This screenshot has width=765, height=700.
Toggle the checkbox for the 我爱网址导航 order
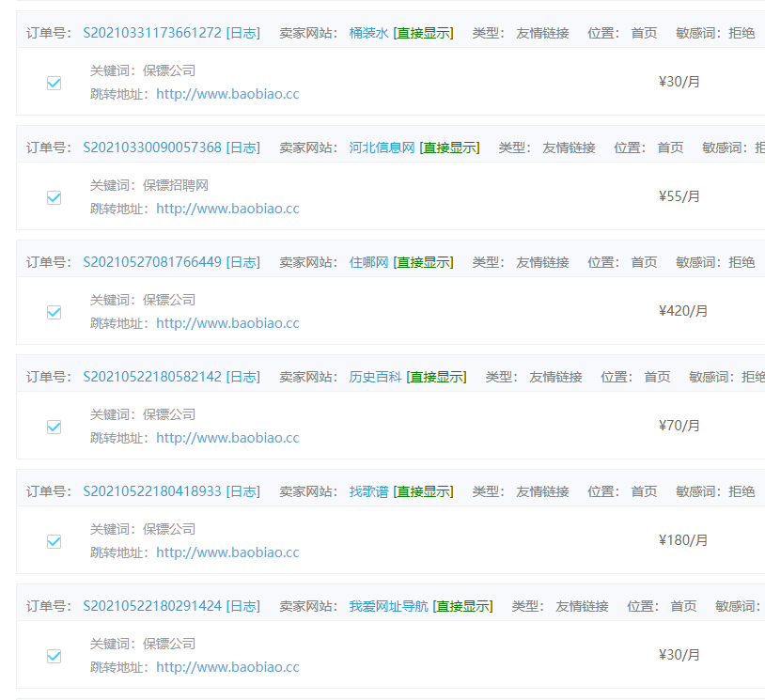(54, 656)
